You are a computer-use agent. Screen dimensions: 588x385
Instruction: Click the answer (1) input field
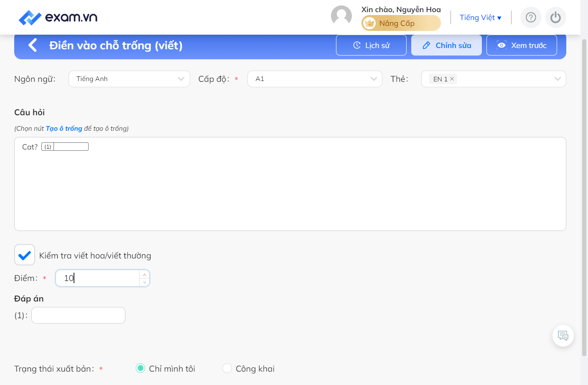[78, 315]
